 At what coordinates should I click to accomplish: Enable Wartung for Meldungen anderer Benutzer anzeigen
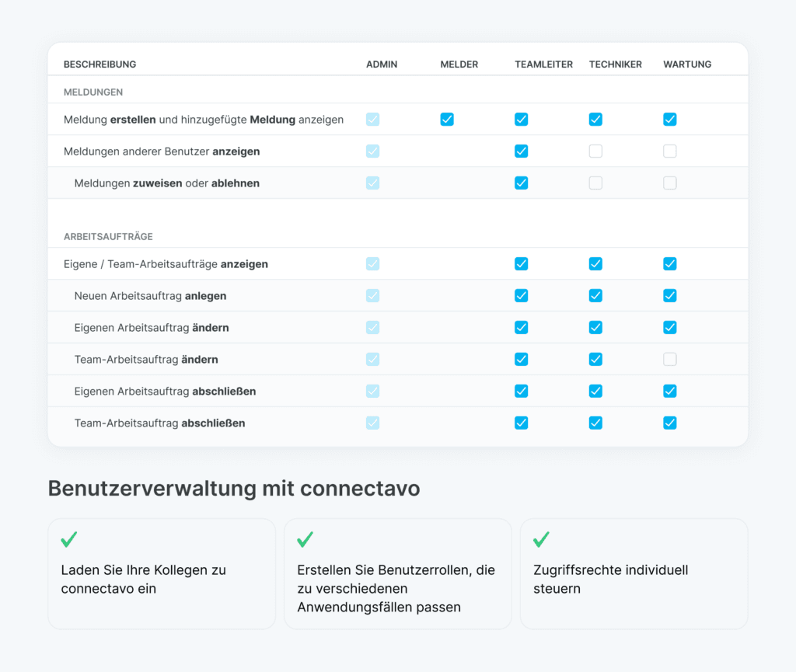tap(670, 151)
